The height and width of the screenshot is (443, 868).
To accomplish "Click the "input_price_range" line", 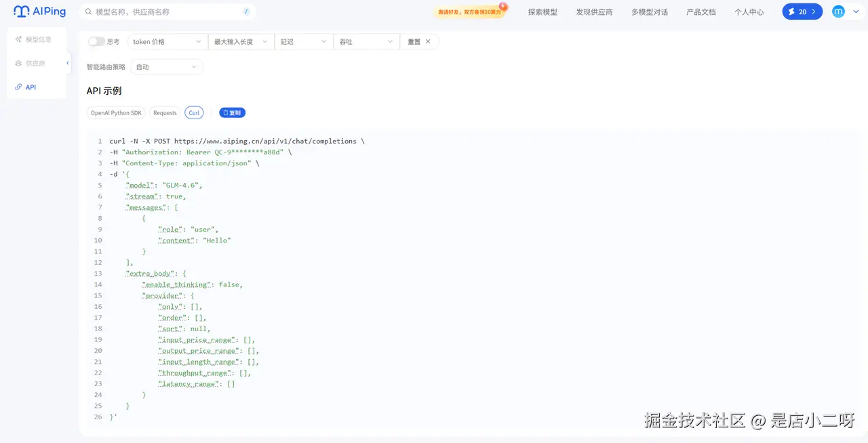I will (x=207, y=339).
